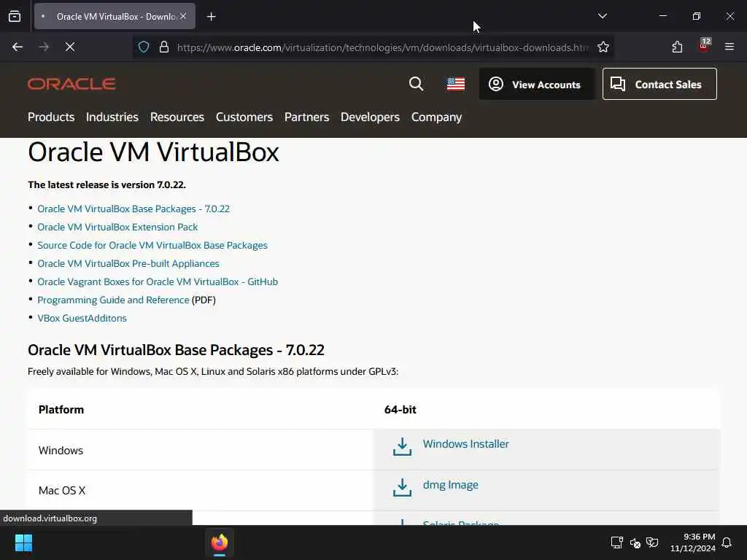Open the Extensions puzzle icon
The width and height of the screenshot is (747, 560).
click(677, 47)
